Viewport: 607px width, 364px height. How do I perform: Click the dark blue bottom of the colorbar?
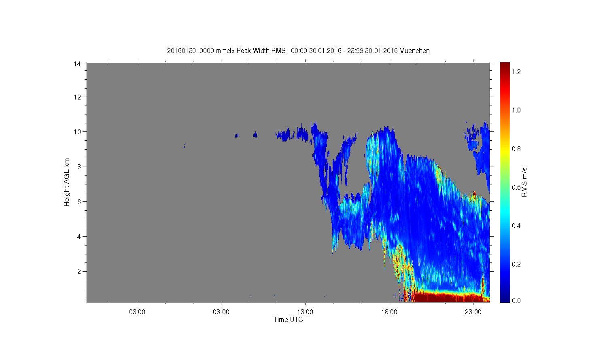pyautogui.click(x=505, y=297)
